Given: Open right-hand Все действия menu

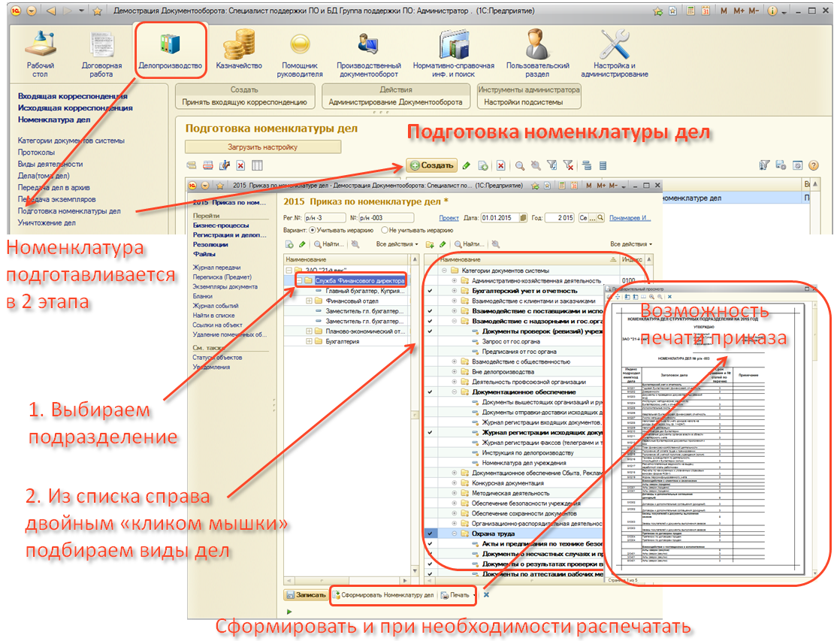Looking at the screenshot, I should pyautogui.click(x=630, y=244).
